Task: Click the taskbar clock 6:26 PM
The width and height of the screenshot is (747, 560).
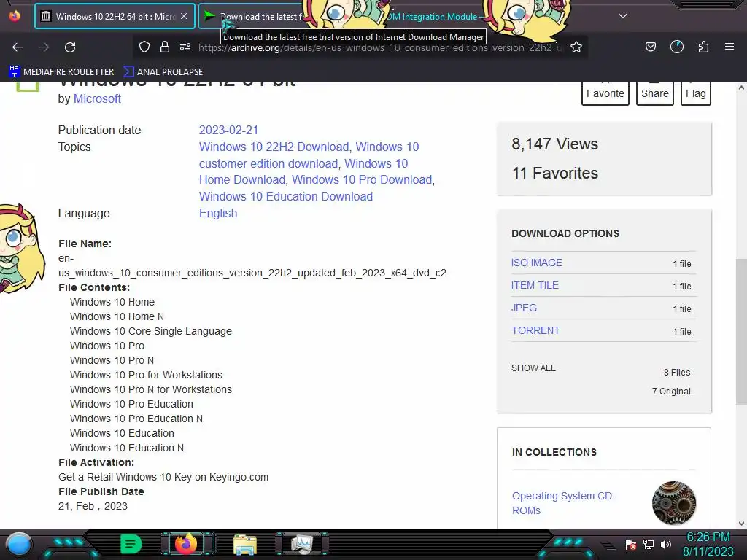Action: click(708, 537)
